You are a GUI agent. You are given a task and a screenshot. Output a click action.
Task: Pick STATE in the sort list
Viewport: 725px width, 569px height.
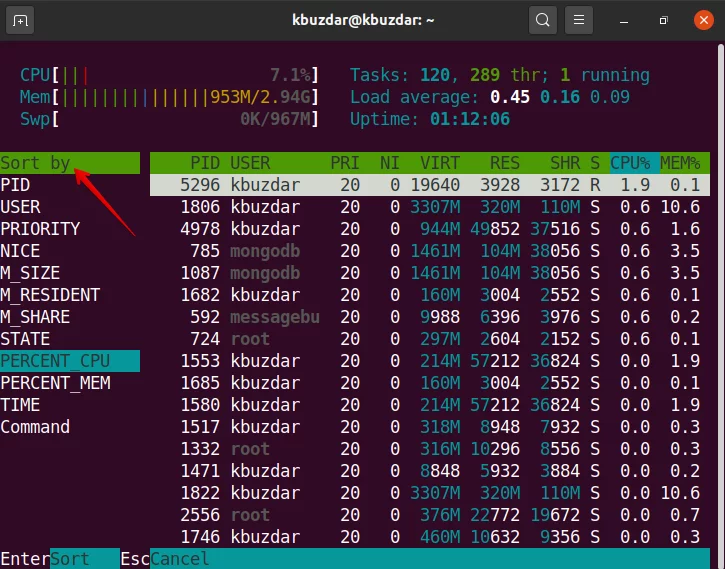(x=70, y=339)
